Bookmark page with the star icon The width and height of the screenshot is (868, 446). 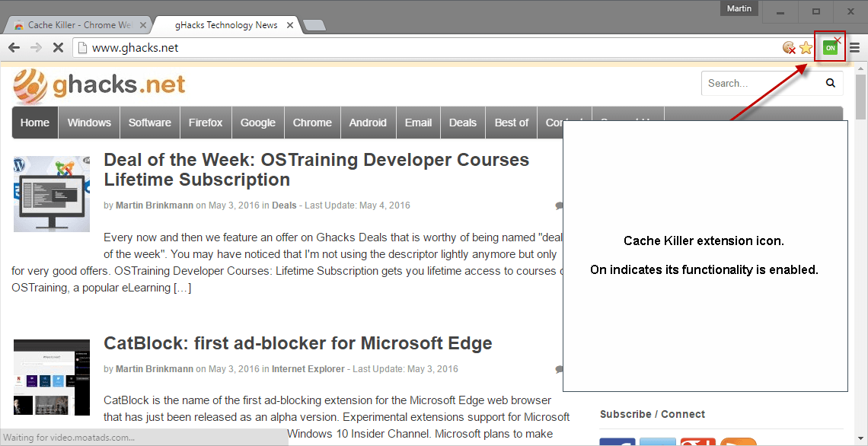tap(806, 48)
